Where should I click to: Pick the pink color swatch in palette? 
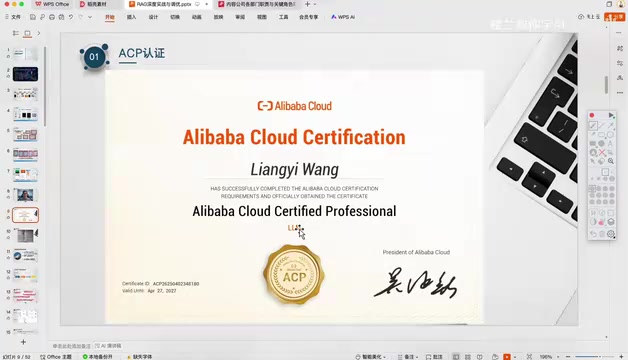point(602,222)
